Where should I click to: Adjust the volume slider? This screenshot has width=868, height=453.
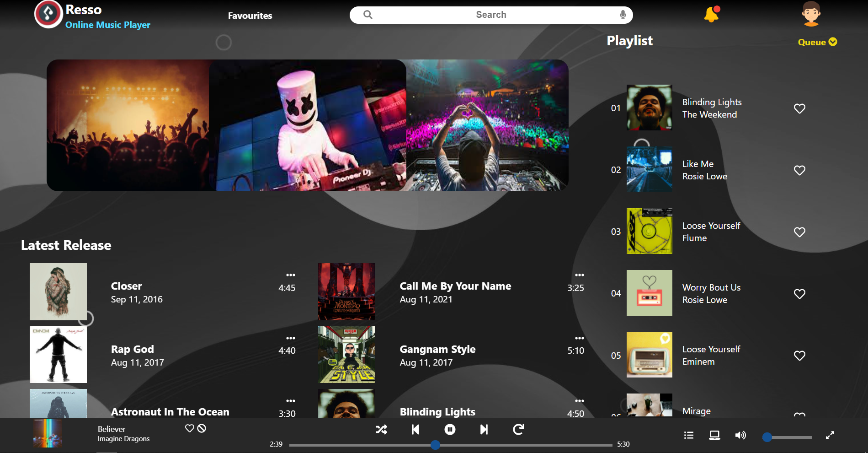tap(786, 437)
